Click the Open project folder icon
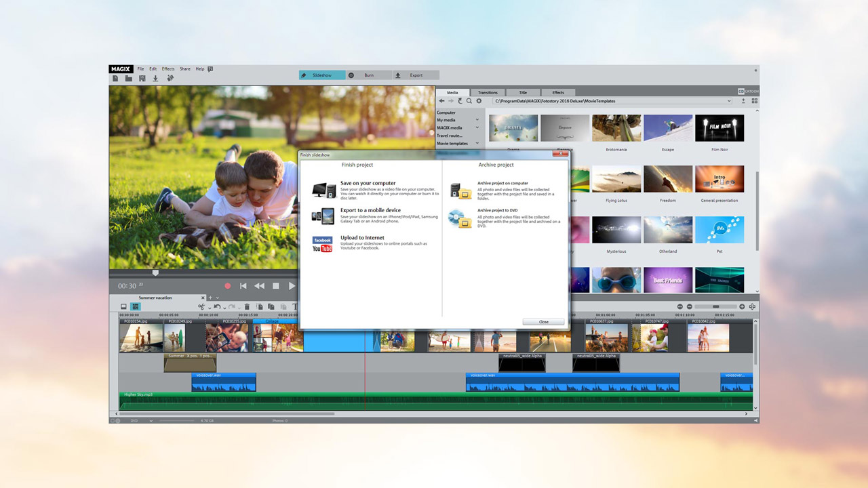The height and width of the screenshot is (488, 868). coord(128,78)
